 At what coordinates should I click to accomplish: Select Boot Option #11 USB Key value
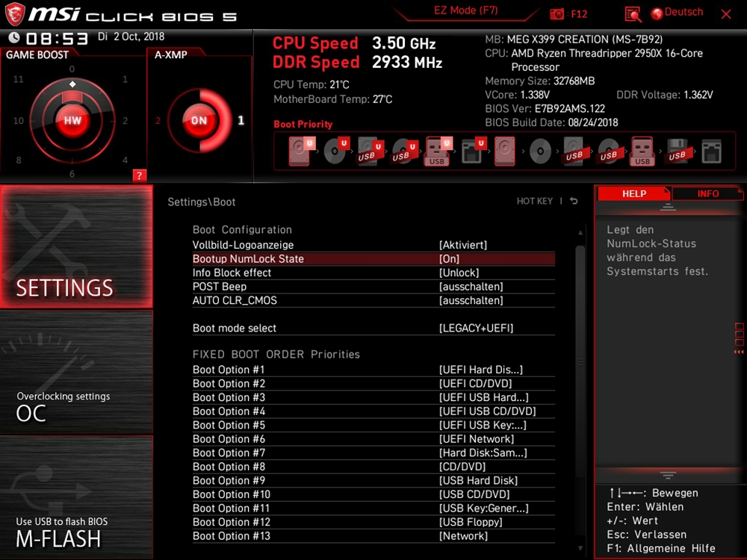click(483, 508)
